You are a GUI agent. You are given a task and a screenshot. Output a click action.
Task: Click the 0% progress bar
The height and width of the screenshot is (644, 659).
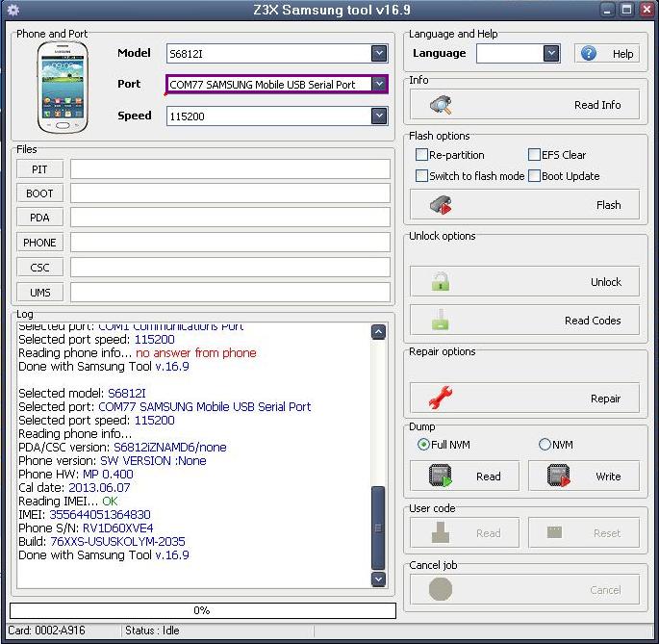(203, 610)
